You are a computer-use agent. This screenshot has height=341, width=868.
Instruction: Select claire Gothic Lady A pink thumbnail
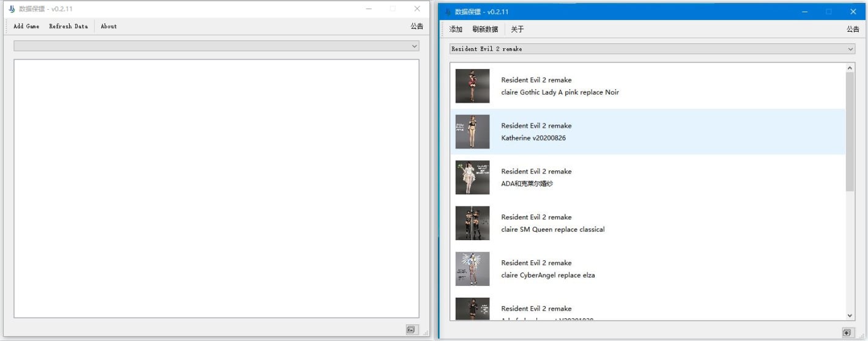tap(472, 86)
